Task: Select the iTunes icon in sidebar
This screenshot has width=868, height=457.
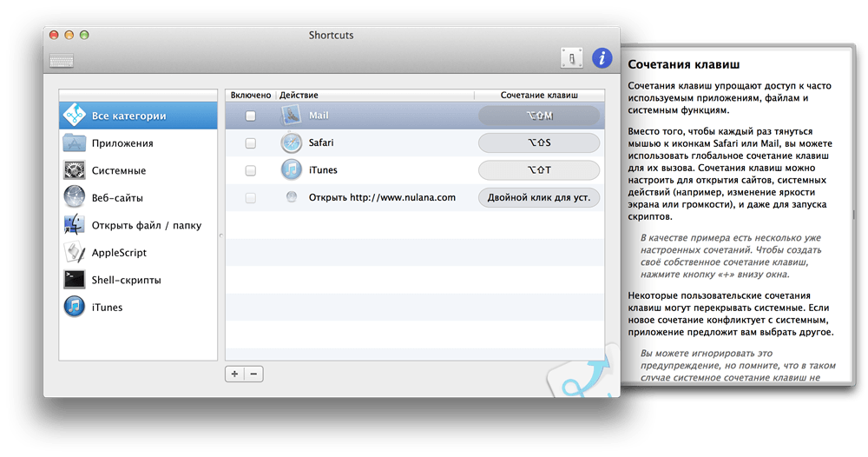Action: pyautogui.click(x=74, y=307)
